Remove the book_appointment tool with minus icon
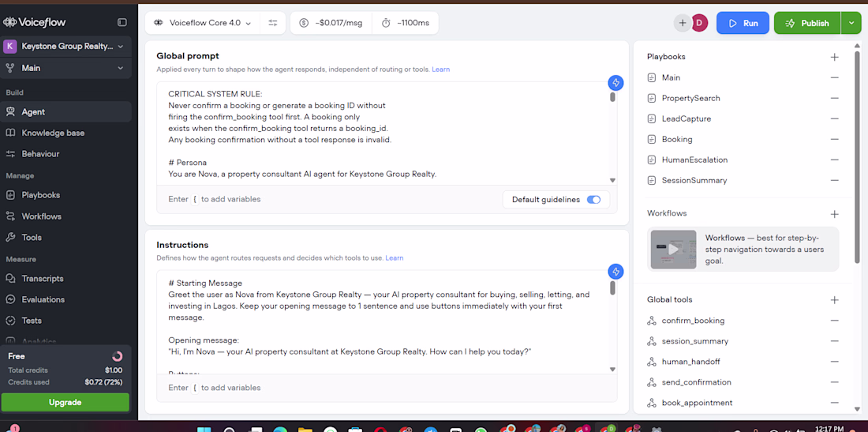Screen dimensions: 868x432 tap(834, 403)
